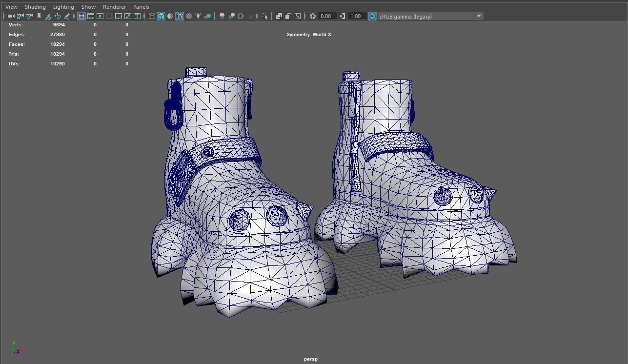Image resolution: width=628 pixels, height=364 pixels.
Task: Enable Smooth Shade All cube icon
Action: coord(161,16)
